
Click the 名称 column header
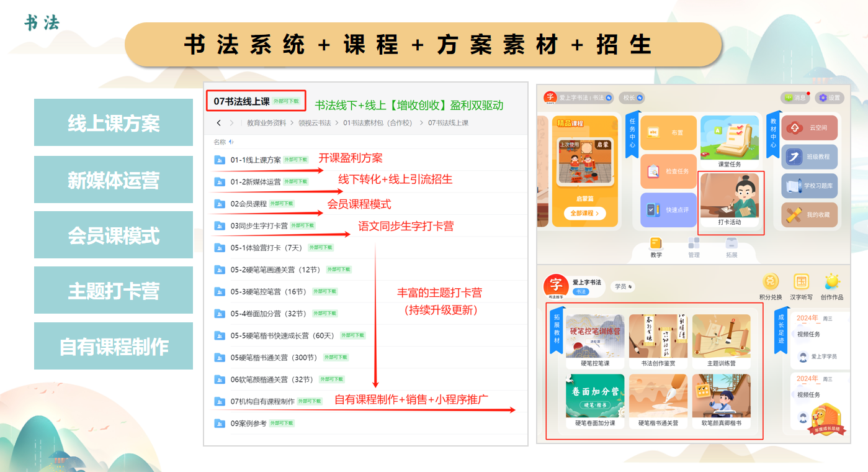pyautogui.click(x=220, y=142)
